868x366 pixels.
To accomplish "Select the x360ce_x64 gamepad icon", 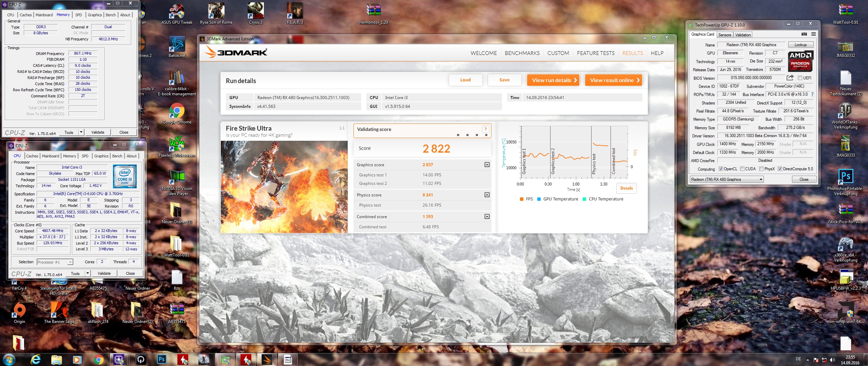I will pyautogui.click(x=845, y=249).
